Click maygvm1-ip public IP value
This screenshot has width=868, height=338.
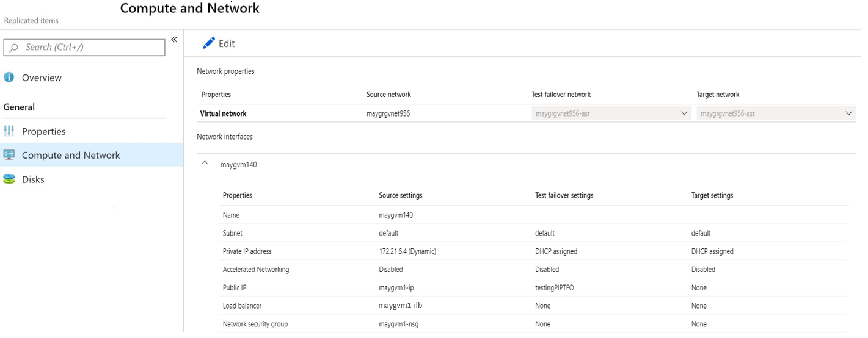(x=396, y=287)
